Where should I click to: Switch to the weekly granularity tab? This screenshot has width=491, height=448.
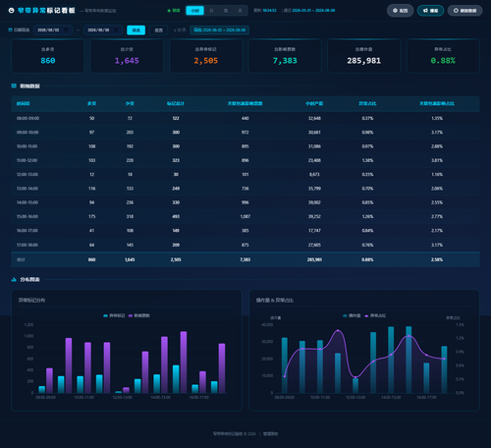(x=226, y=11)
